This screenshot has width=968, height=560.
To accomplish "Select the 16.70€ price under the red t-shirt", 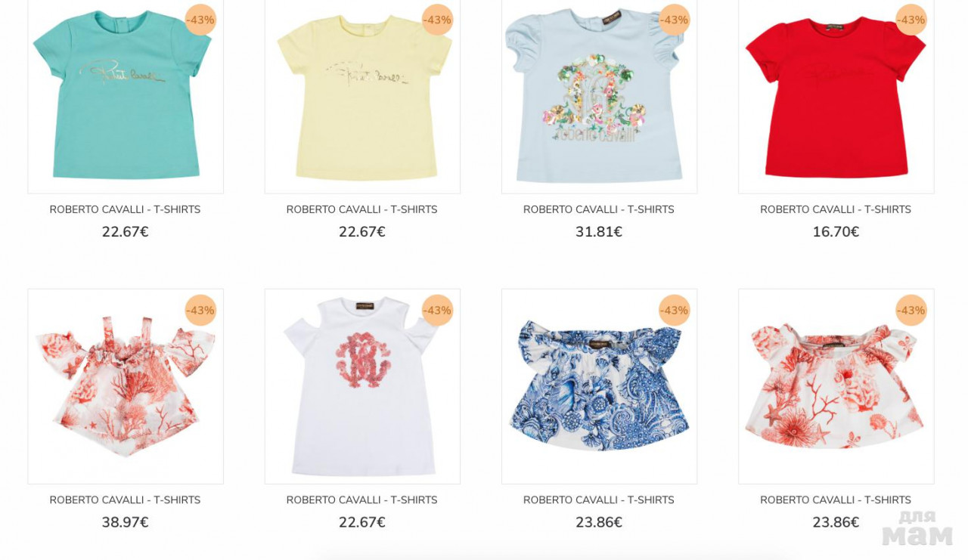I will tap(836, 232).
